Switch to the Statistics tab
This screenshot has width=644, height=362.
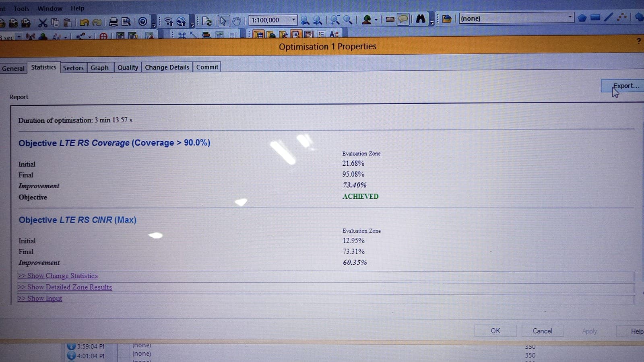click(x=44, y=67)
